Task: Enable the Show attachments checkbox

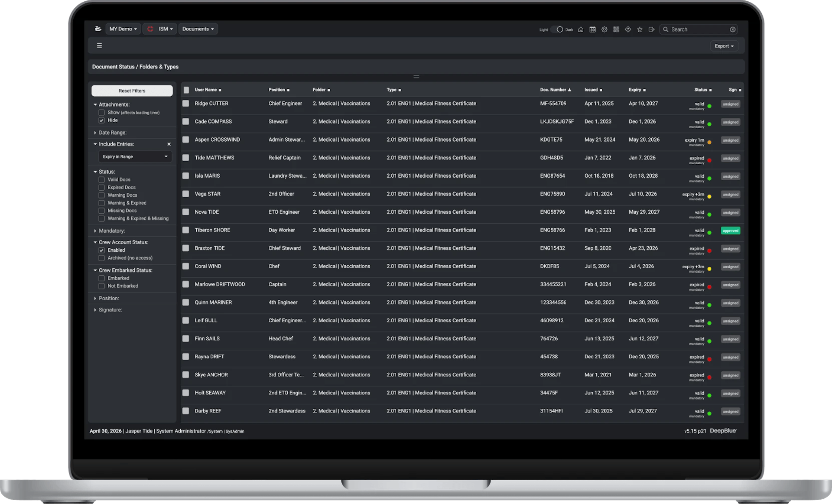Action: click(101, 113)
